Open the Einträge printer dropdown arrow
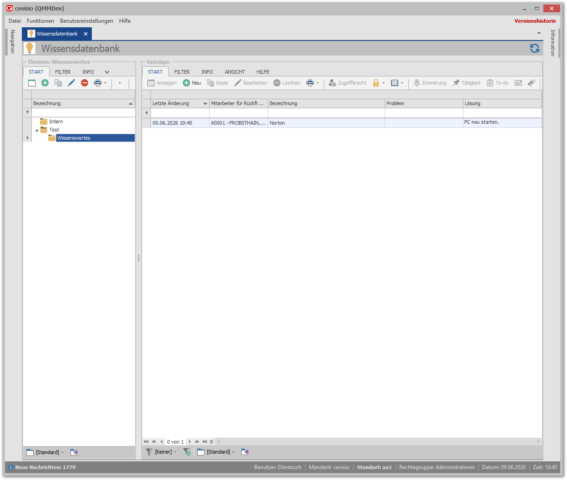The width and height of the screenshot is (567, 480). pos(317,83)
